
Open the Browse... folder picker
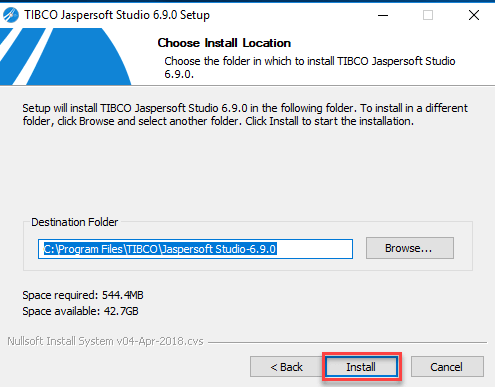(410, 248)
